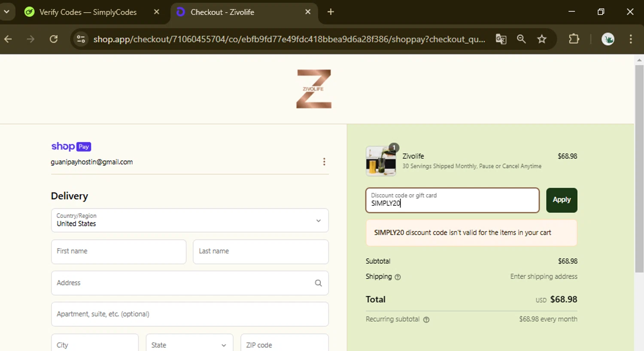Open the tab search dropdown arrow

6,12
